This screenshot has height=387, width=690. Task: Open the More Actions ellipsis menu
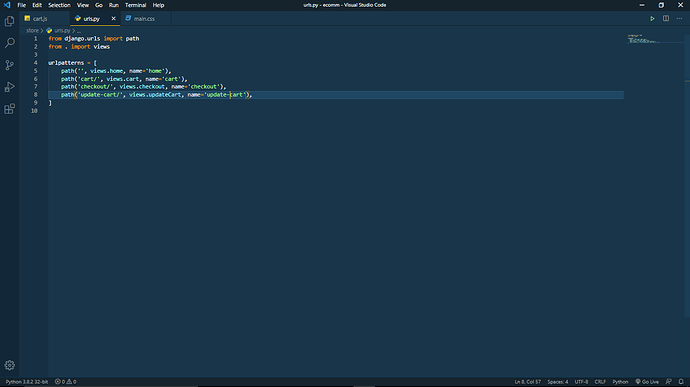[x=679, y=18]
